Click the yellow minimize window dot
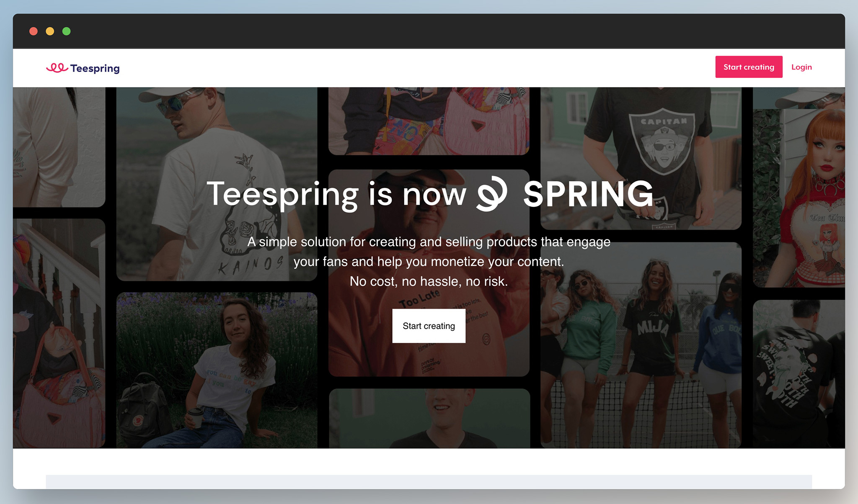This screenshot has width=858, height=504. pos(50,31)
